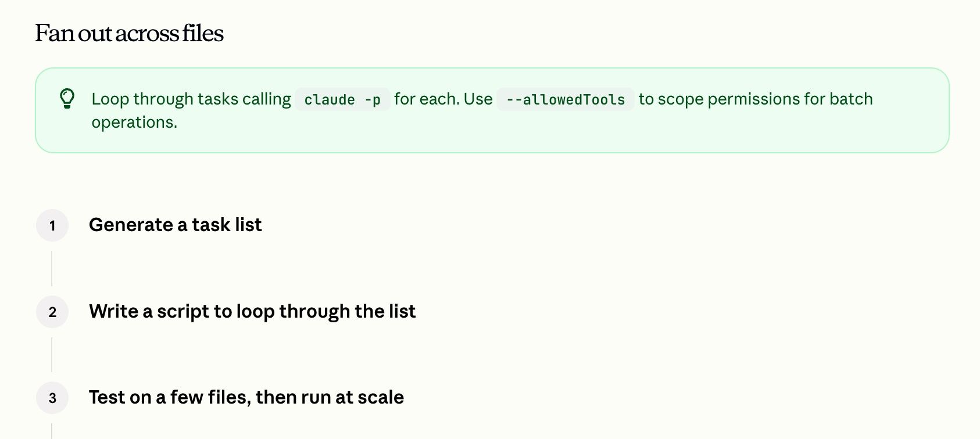The height and width of the screenshot is (439, 980).
Task: Expand "Write a script to loop through the list"
Action: click(x=252, y=311)
